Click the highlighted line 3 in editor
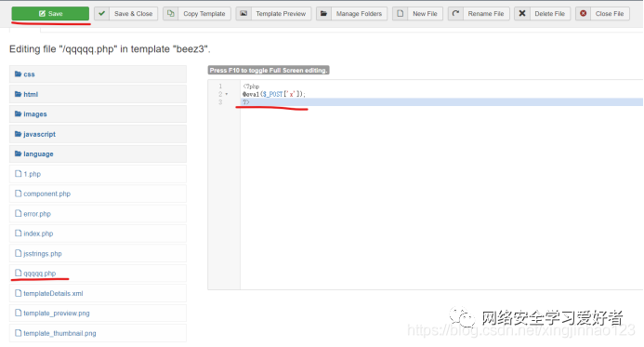Screen dimensions: 644x347 coord(442,102)
